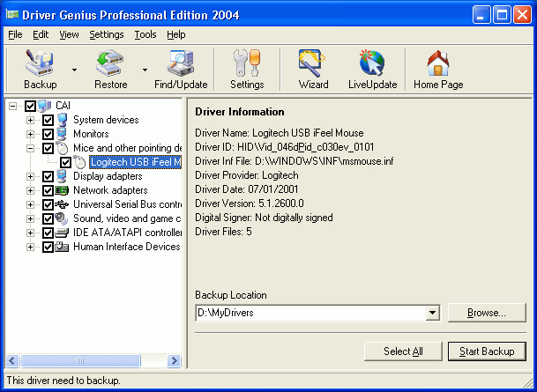Viewport: 537px width, 392px height.
Task: Click the System devices icon
Action: tap(63, 120)
